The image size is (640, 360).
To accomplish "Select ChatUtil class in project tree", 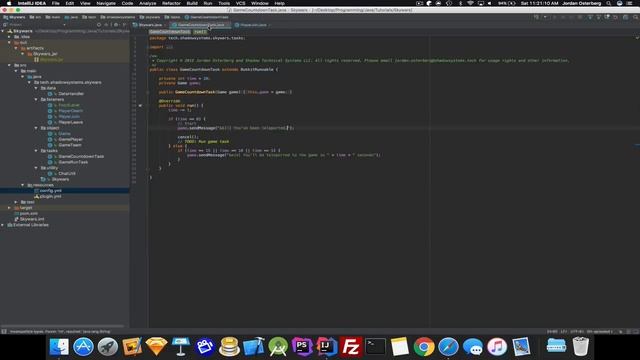I will 67,174.
